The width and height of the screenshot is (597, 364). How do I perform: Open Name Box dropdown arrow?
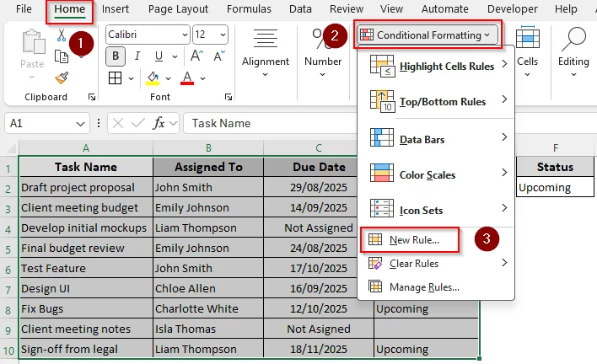80,124
